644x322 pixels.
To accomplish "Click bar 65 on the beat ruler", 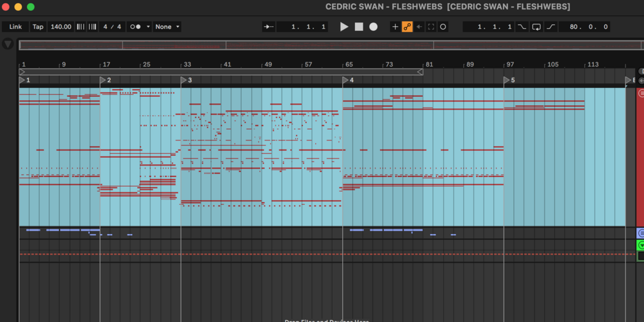I will pos(349,65).
